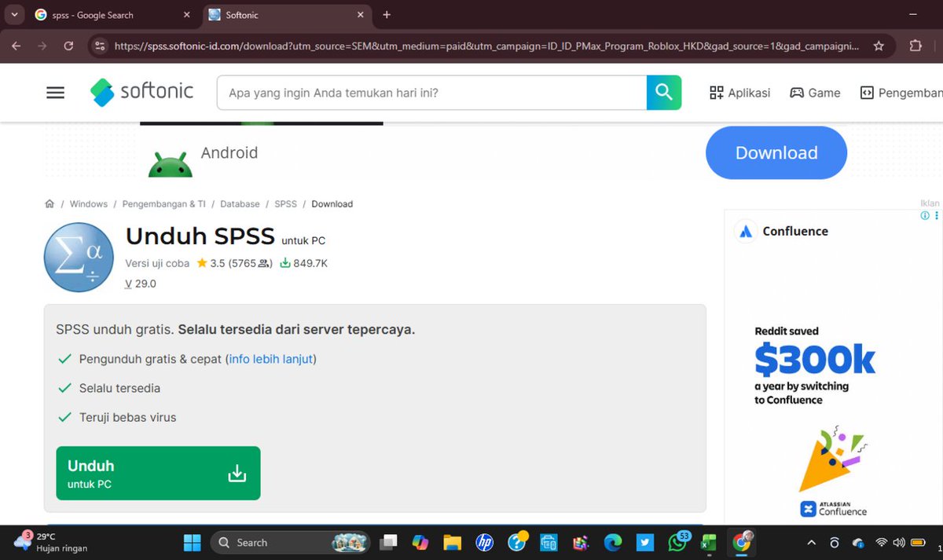Viewport: 943px width, 560px height.
Task: Open File Explorer from taskbar
Action: point(452,543)
